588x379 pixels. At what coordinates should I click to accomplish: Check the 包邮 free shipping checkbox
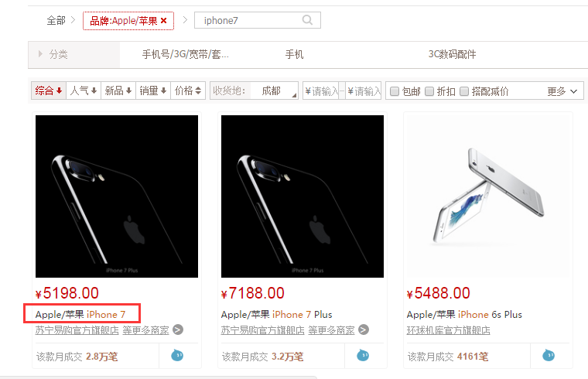(395, 91)
